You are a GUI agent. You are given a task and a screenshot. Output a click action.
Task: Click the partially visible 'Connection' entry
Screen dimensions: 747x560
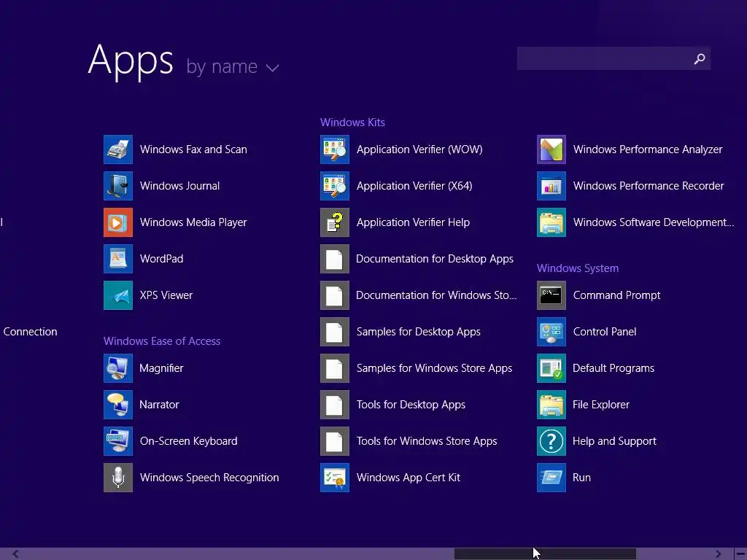tap(30, 332)
